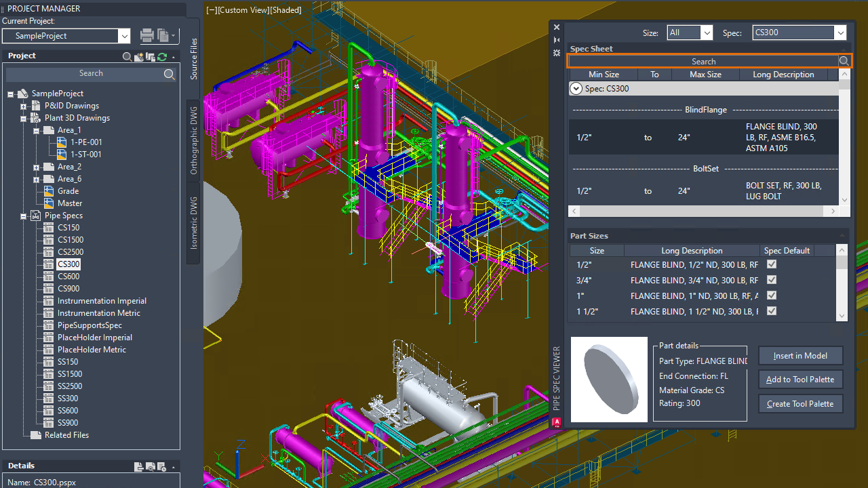Toggle Spec Default checkbox for 1 1/2" size
This screenshot has width=868, height=488.
[771, 311]
